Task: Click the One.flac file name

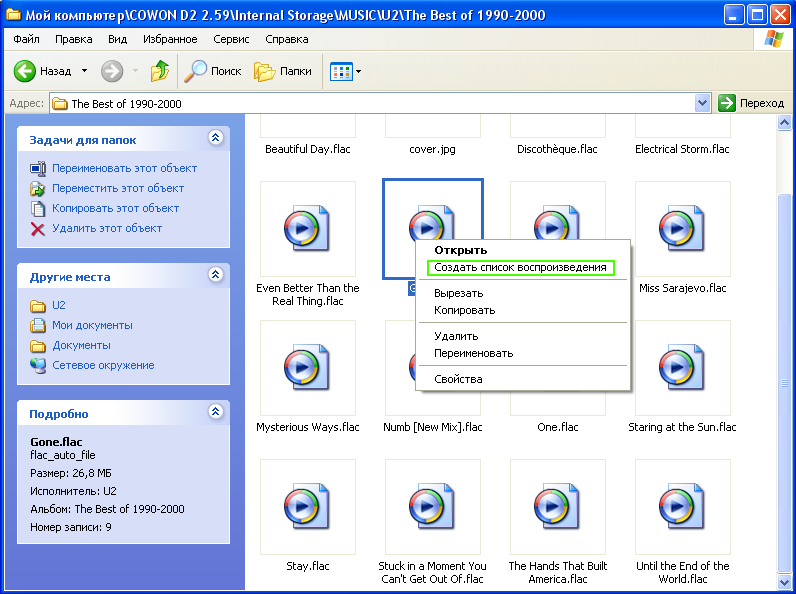Action: 557,427
